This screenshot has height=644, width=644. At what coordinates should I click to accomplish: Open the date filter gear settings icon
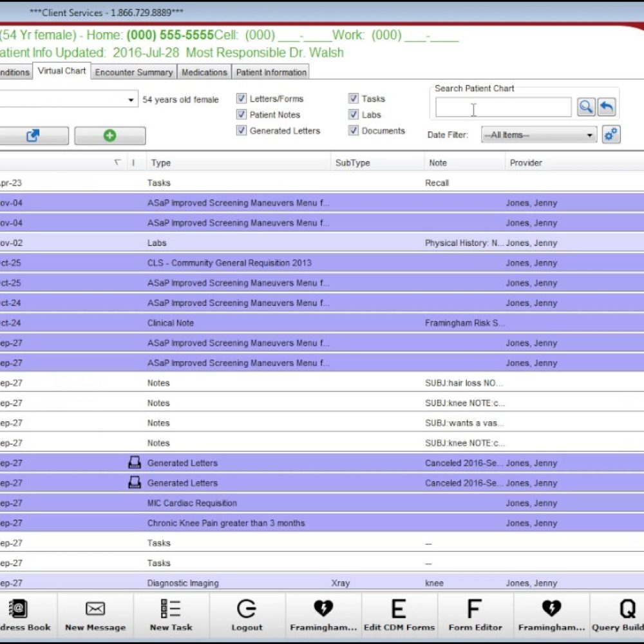tap(611, 135)
